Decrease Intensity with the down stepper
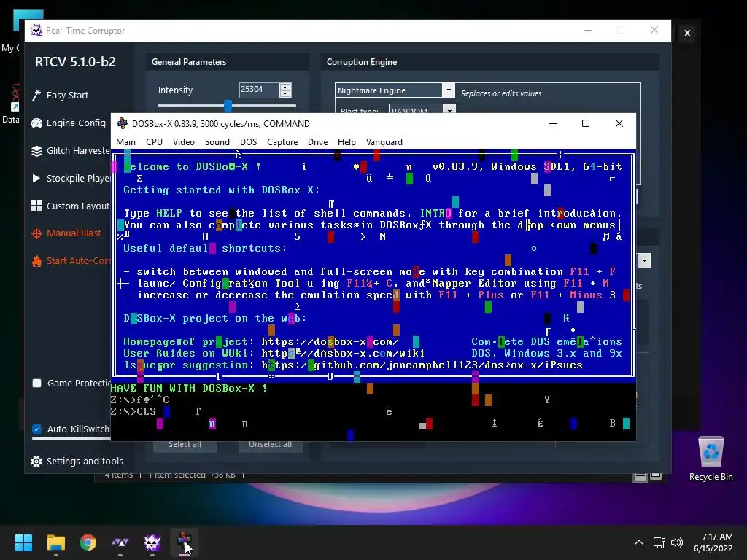This screenshot has height=560, width=747. (x=285, y=93)
